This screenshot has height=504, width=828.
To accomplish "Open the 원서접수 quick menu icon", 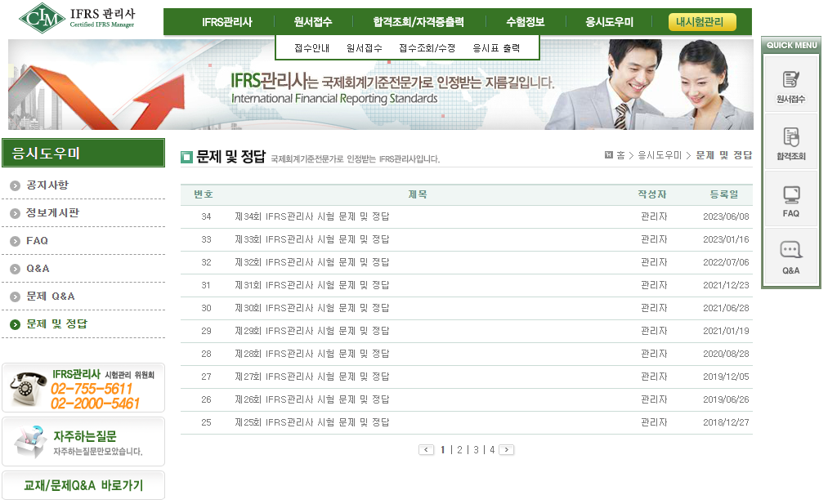I will (790, 87).
